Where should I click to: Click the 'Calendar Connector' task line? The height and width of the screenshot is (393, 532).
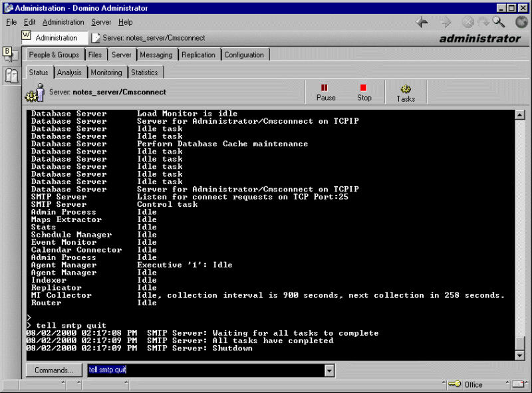(x=94, y=250)
